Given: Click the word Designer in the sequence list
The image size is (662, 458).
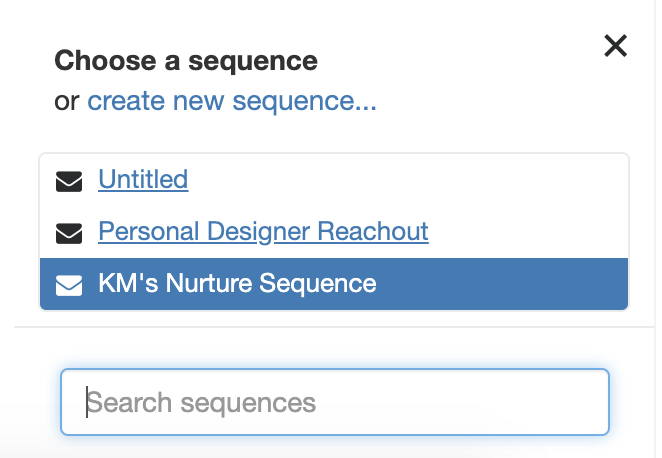Looking at the screenshot, I should (x=258, y=232).
